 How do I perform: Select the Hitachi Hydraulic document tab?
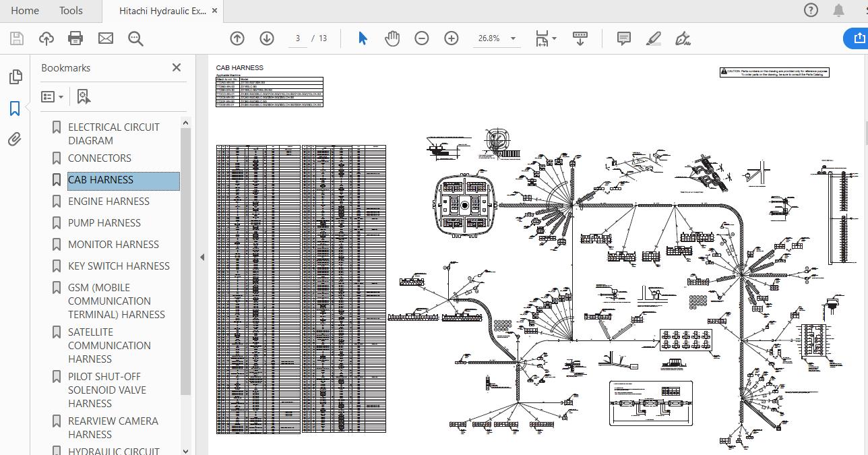click(162, 11)
